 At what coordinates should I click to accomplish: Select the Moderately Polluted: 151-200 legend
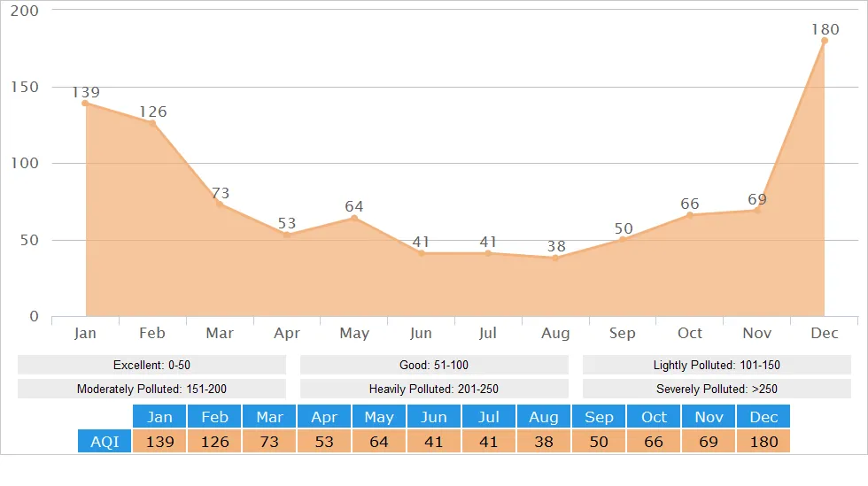point(151,389)
